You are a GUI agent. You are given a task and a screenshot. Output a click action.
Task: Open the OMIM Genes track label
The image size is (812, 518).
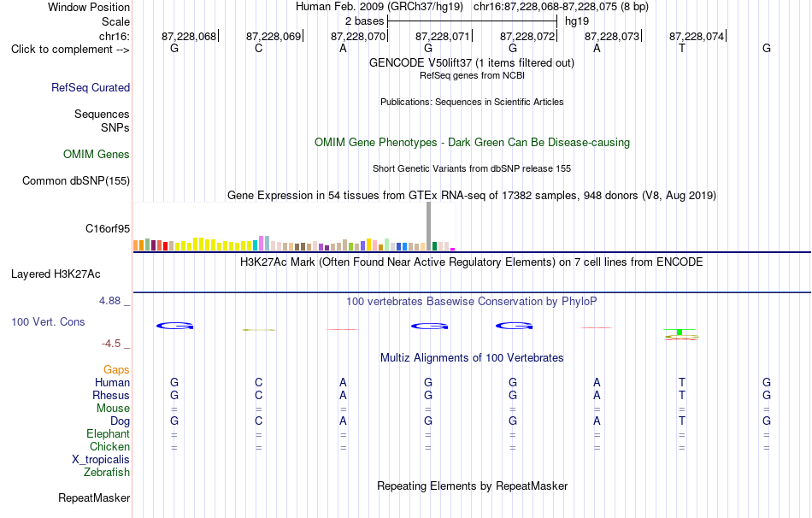(x=97, y=155)
